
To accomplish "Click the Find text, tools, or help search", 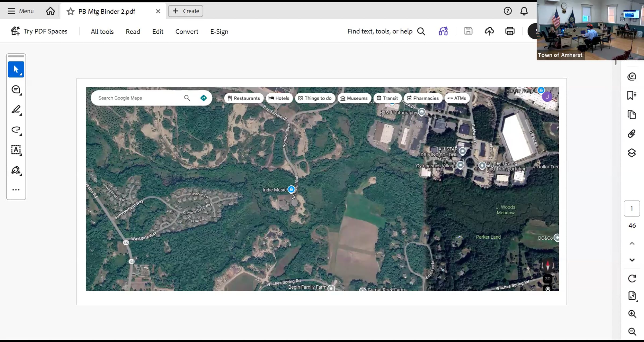I will pos(386,31).
